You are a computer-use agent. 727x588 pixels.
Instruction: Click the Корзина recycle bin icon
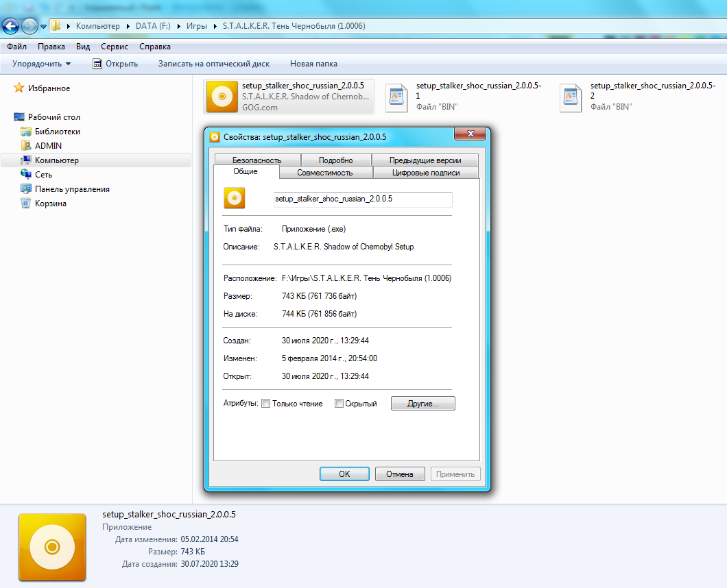tap(26, 203)
